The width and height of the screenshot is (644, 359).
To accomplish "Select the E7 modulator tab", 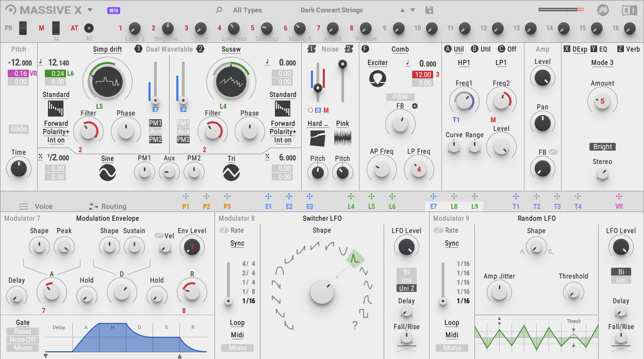I will pyautogui.click(x=433, y=206).
